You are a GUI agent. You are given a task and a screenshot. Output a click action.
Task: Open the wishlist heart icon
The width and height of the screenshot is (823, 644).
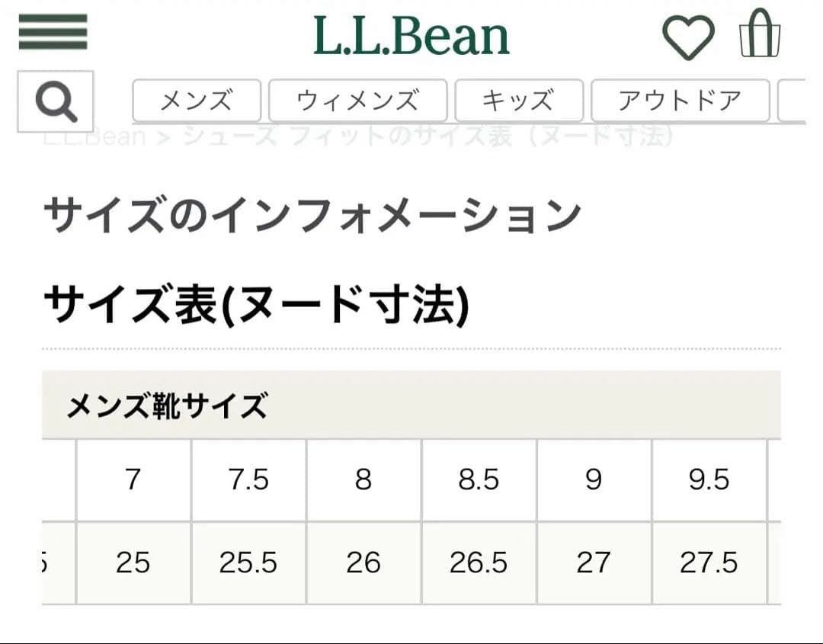(688, 34)
